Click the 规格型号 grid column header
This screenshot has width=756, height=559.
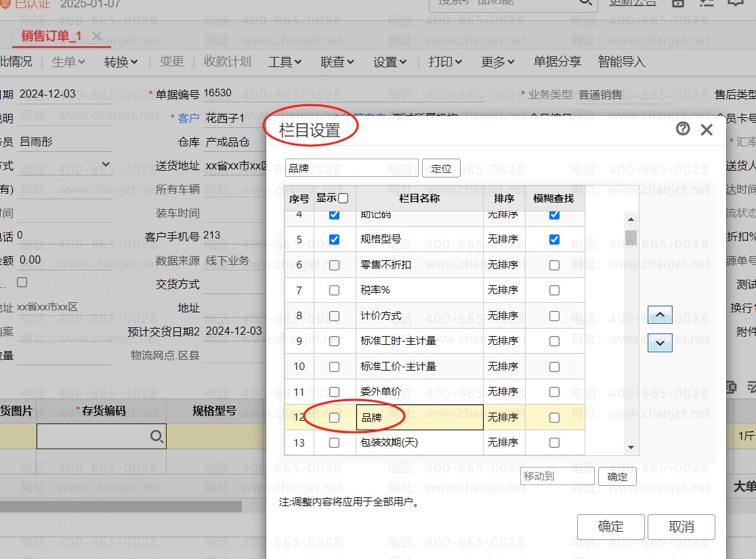[215, 411]
